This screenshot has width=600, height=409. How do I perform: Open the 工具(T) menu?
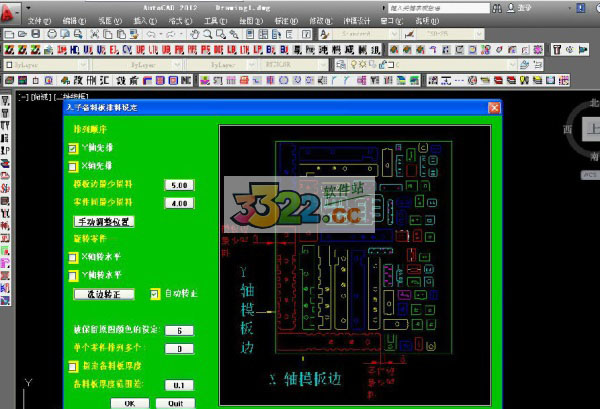click(215, 21)
